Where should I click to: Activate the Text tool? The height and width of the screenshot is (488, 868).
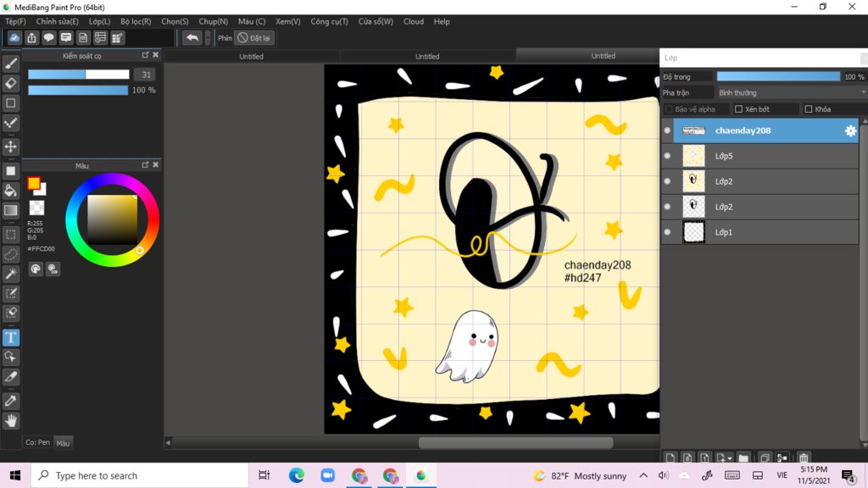point(10,337)
